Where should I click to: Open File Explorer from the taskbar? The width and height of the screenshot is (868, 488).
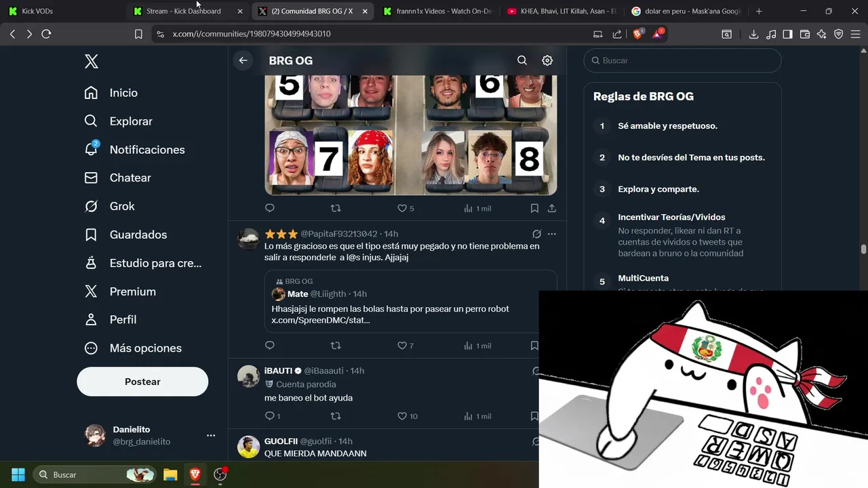(x=170, y=474)
